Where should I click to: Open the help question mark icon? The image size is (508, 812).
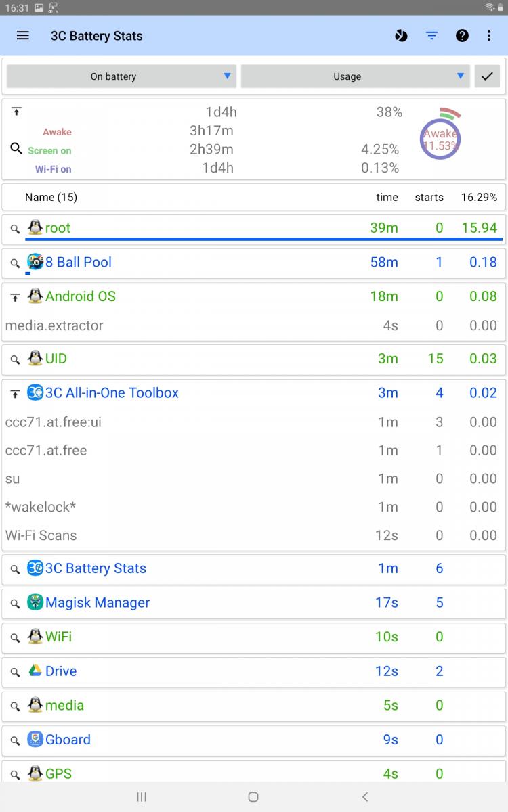click(462, 36)
